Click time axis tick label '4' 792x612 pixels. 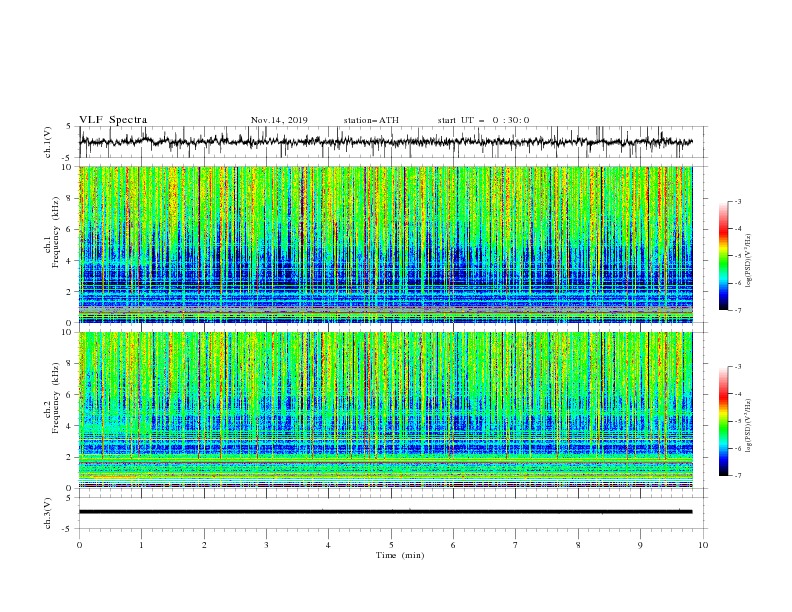click(x=329, y=545)
